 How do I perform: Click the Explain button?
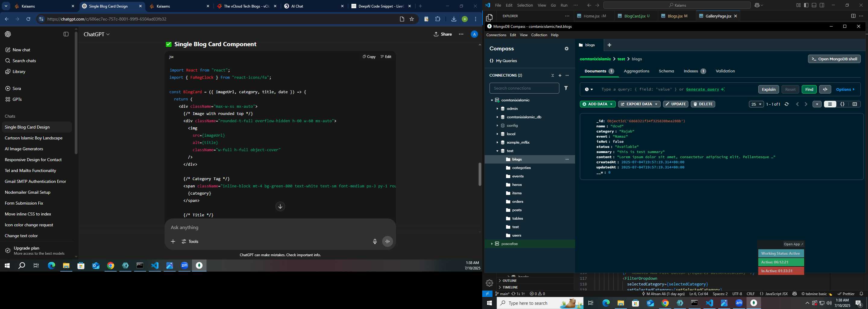(x=768, y=89)
